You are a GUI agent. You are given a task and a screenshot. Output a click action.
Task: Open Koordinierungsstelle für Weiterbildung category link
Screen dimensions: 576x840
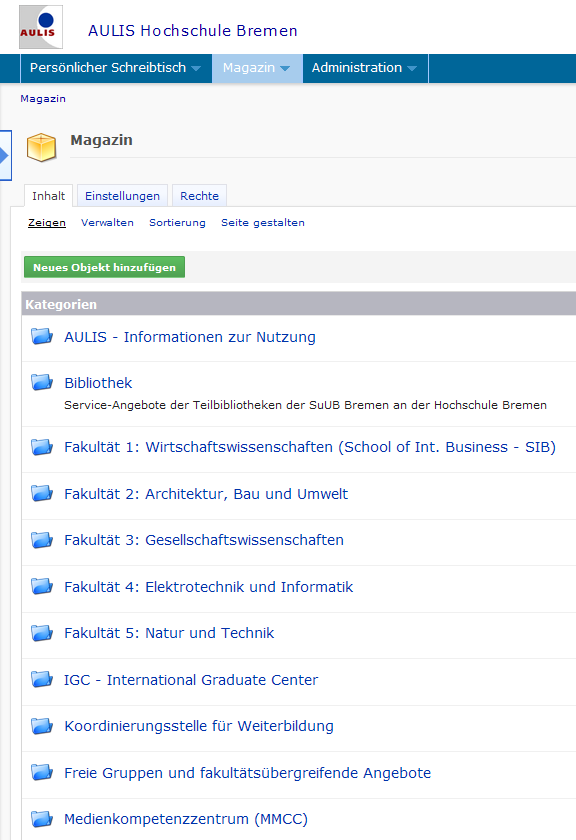199,726
